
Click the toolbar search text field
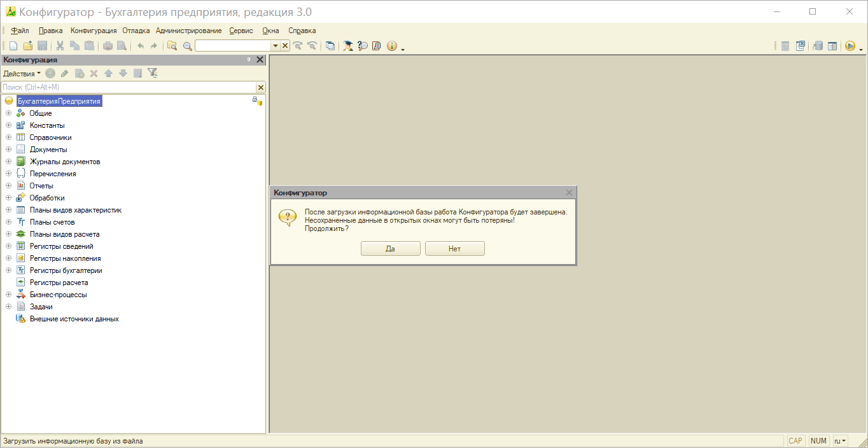234,46
